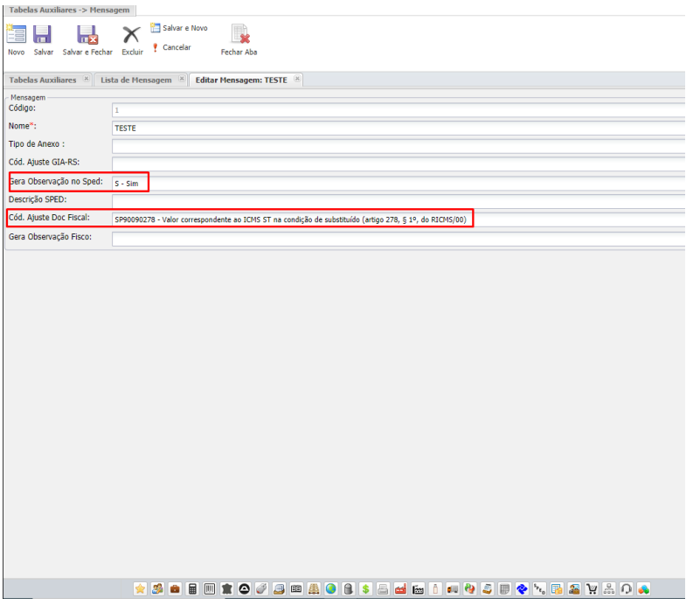
Task: Open the colored balls icon
Action: click(643, 589)
